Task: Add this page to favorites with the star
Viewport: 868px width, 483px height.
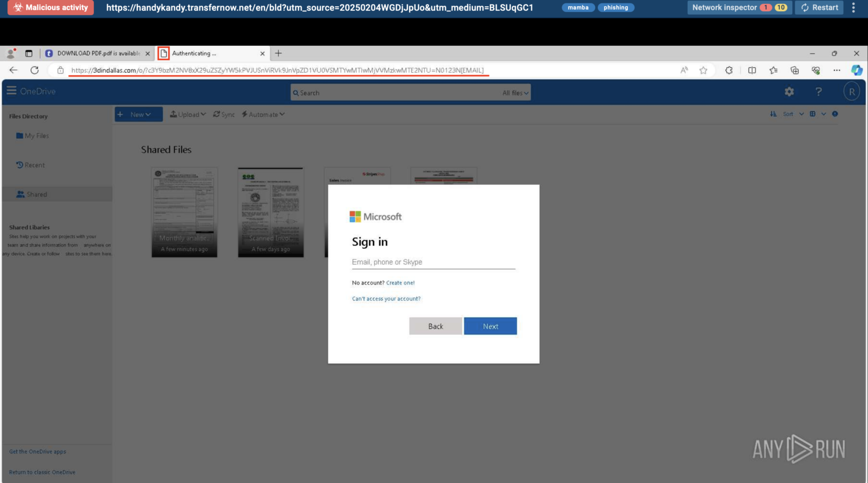Action: (x=703, y=70)
